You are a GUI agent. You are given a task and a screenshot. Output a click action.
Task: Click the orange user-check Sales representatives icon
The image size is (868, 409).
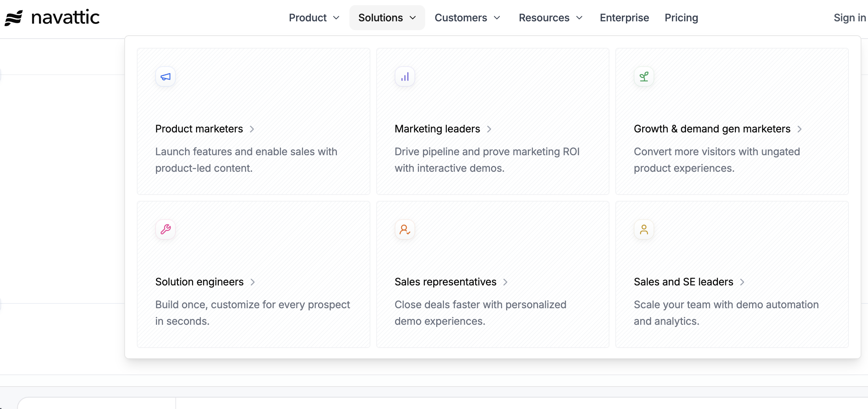405,230
